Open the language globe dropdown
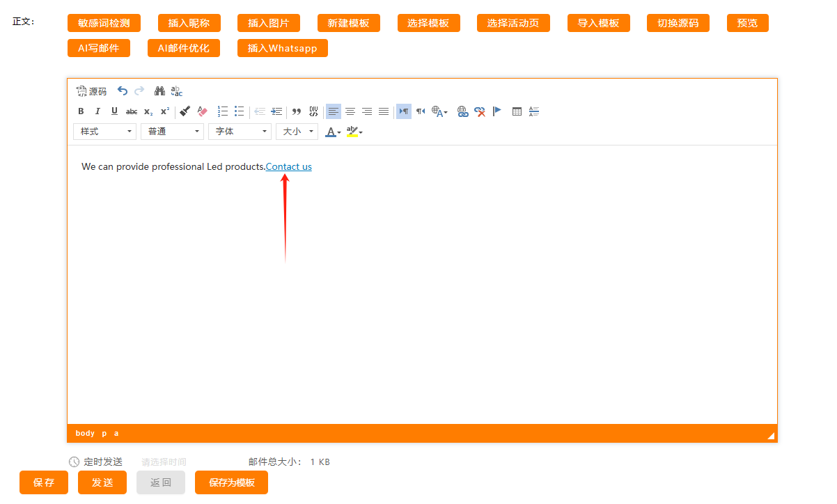This screenshot has height=504, width=837. point(439,111)
